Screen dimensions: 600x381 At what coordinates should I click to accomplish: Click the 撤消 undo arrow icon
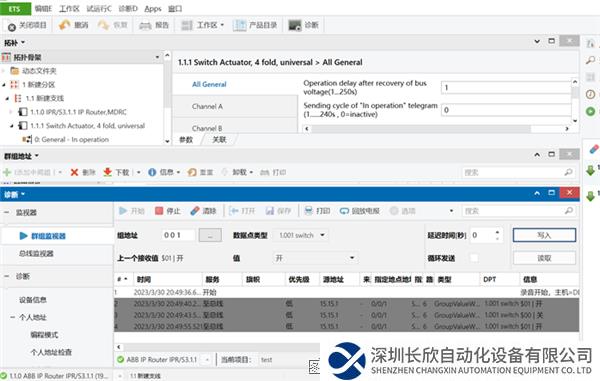[64, 25]
